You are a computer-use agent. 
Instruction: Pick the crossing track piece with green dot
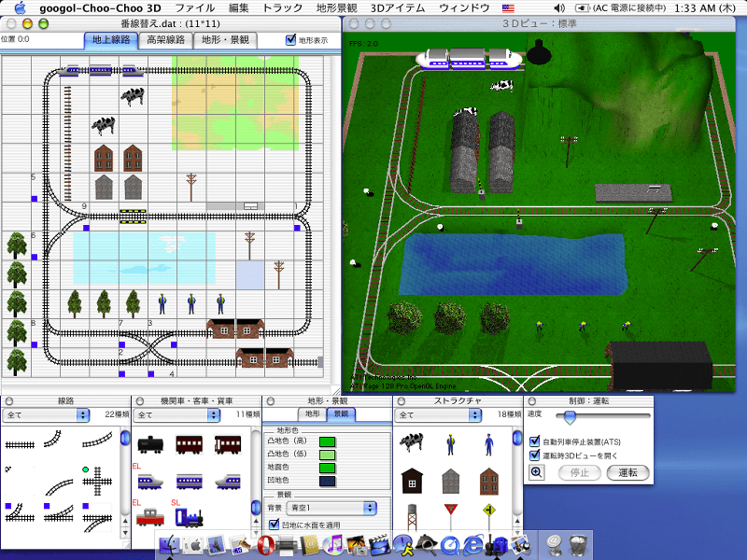tap(97, 481)
